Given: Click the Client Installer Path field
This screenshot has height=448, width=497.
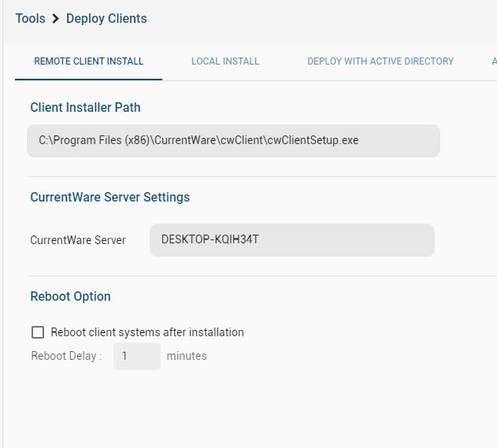Looking at the screenshot, I should [233, 141].
